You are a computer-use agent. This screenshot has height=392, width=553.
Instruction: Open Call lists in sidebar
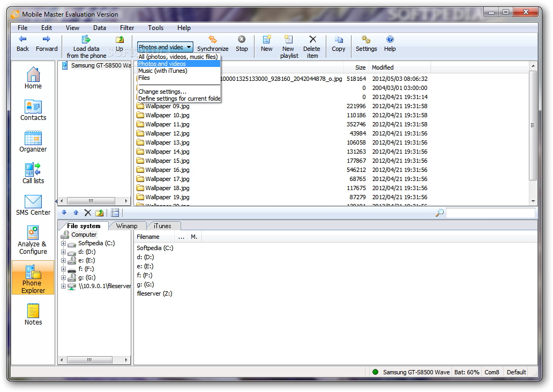[x=33, y=173]
